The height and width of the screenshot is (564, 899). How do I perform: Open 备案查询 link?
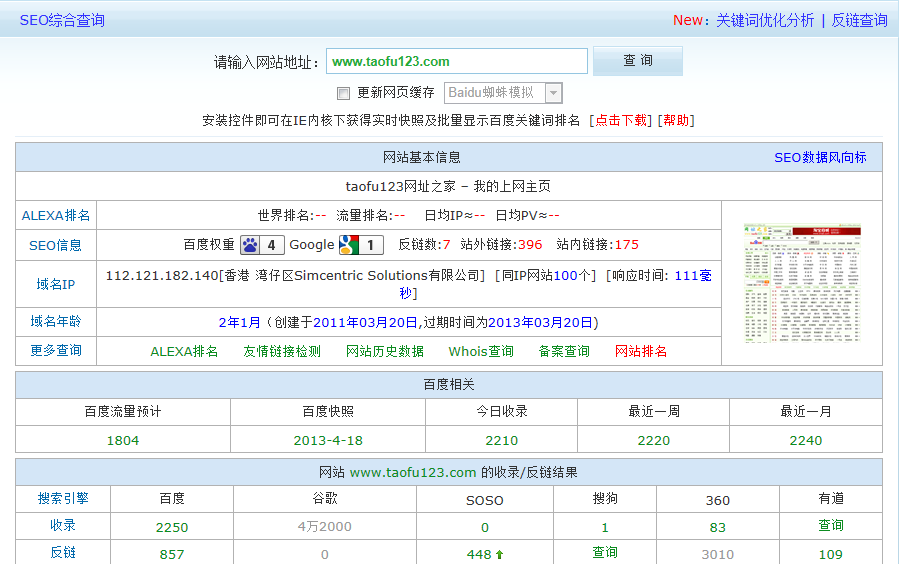pyautogui.click(x=564, y=351)
